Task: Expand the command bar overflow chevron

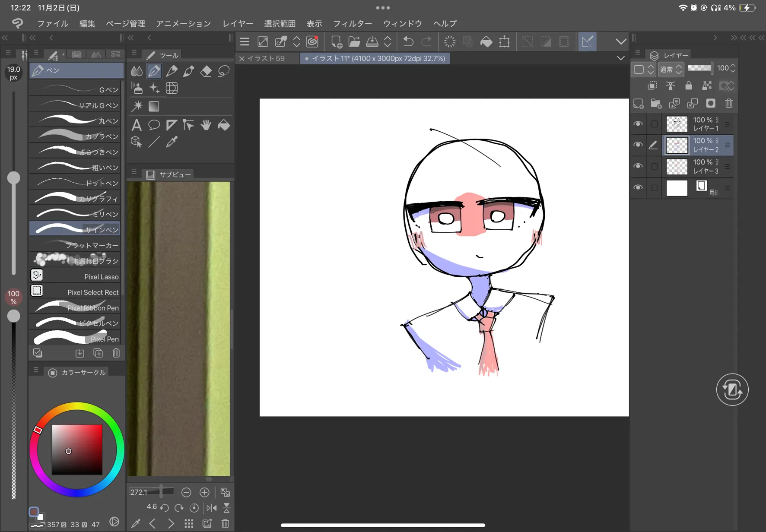Action: point(621,41)
